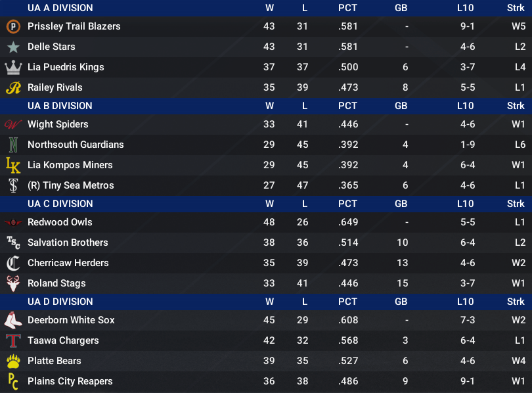Click the Railey Rivals yellow R logo
The width and height of the screenshot is (532, 393).
point(13,87)
